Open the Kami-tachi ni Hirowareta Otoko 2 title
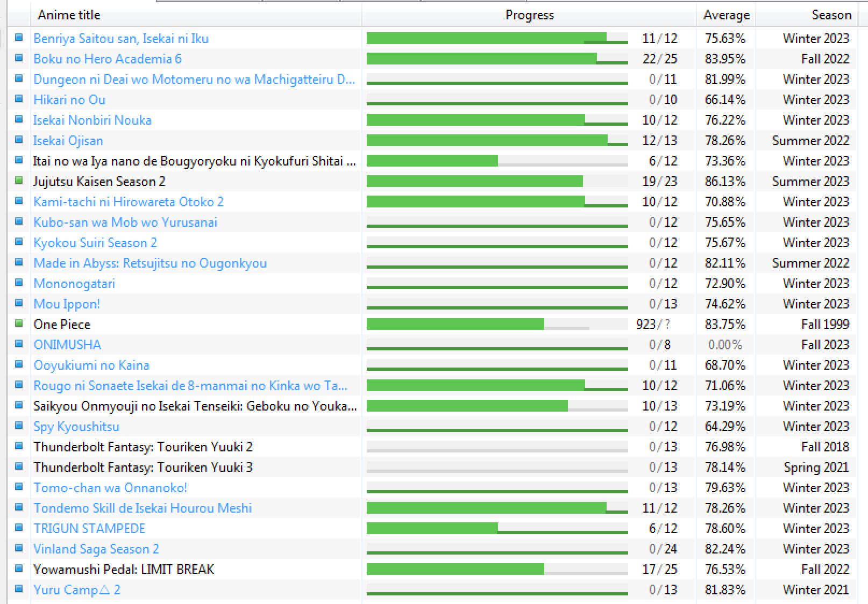The image size is (868, 604). [x=129, y=202]
